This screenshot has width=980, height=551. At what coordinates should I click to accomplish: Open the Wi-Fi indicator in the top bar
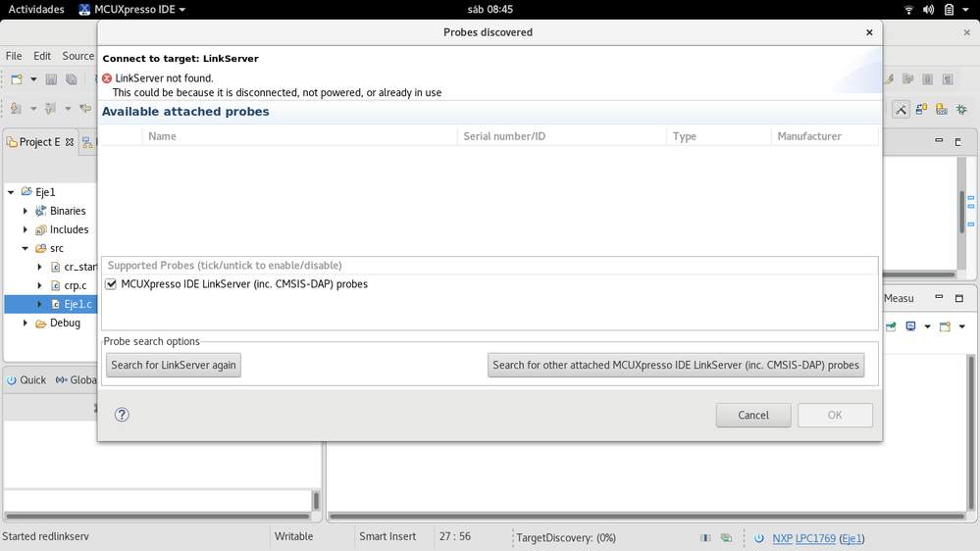(x=908, y=10)
